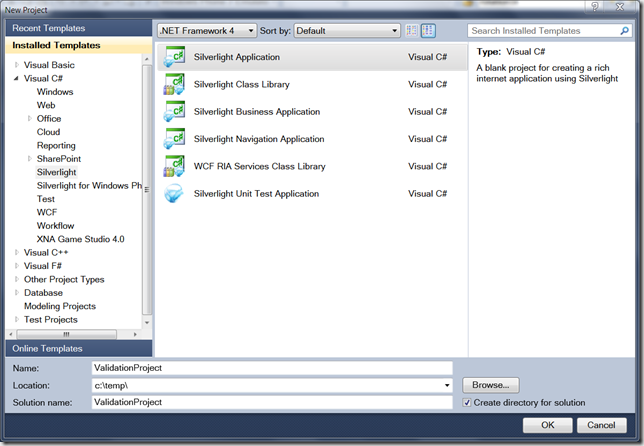Select Silverlight Business Application template name
The image size is (644, 446).
point(257,112)
